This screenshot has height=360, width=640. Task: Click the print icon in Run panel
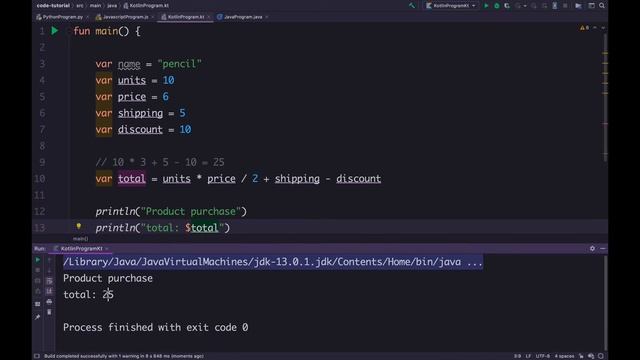pyautogui.click(x=49, y=302)
